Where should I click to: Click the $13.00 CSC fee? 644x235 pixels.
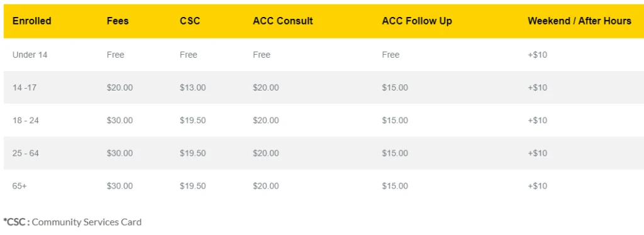click(x=192, y=87)
